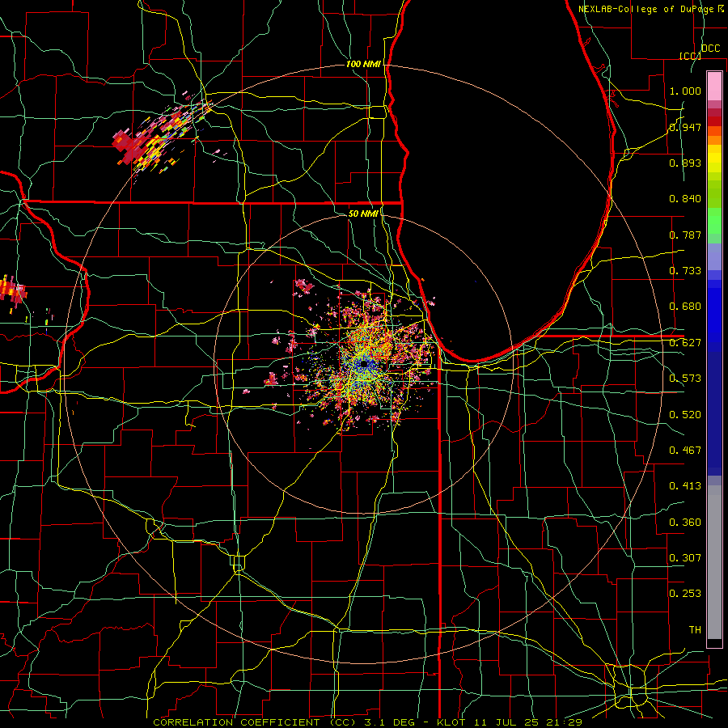Click the 0.413 scale value
Image resolution: width=728 pixels, height=728 pixels.
(685, 485)
